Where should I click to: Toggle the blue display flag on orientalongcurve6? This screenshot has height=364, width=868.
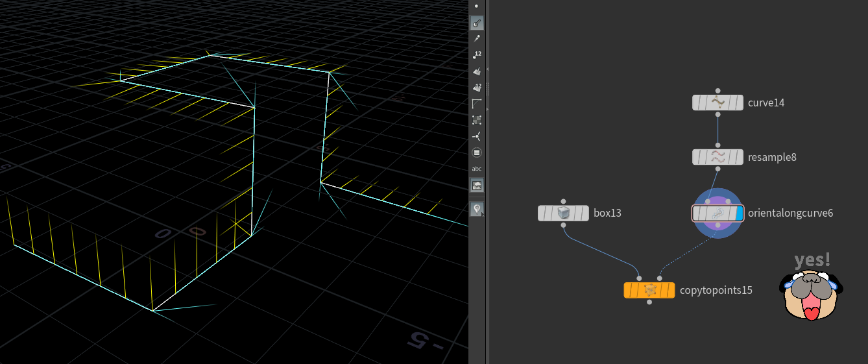click(x=738, y=213)
